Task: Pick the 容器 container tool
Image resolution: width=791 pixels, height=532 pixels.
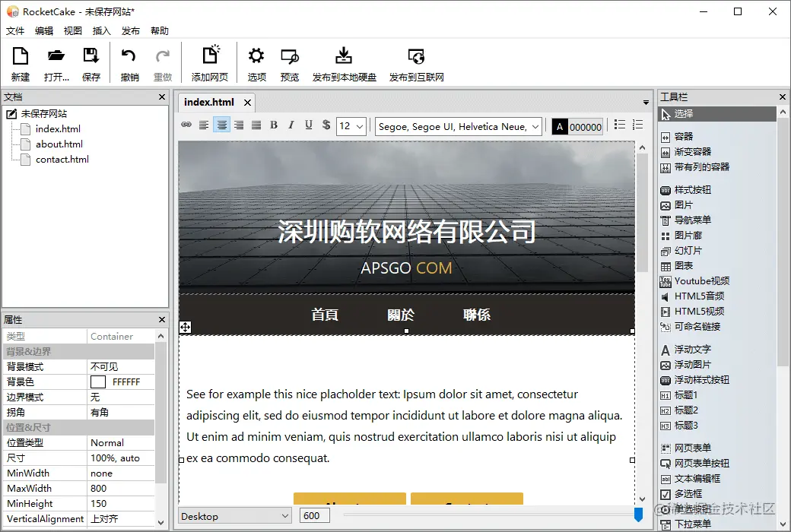Action: click(683, 137)
